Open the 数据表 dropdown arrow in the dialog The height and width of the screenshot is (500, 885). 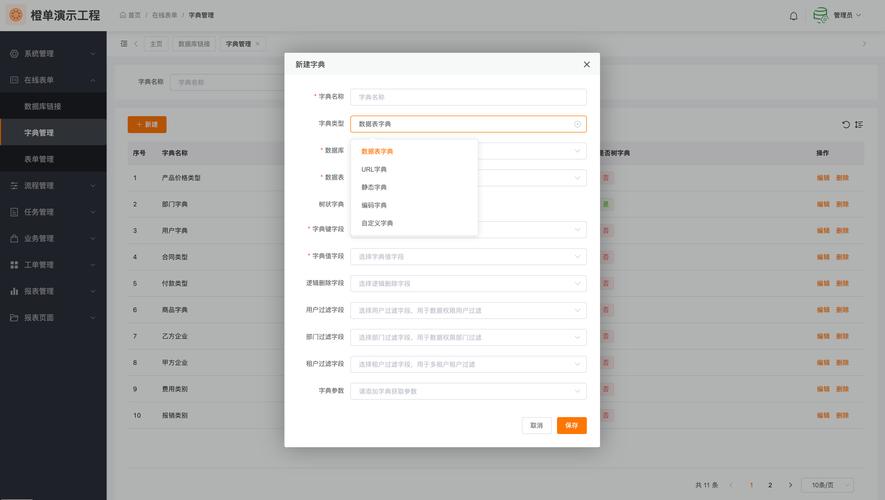(x=577, y=178)
